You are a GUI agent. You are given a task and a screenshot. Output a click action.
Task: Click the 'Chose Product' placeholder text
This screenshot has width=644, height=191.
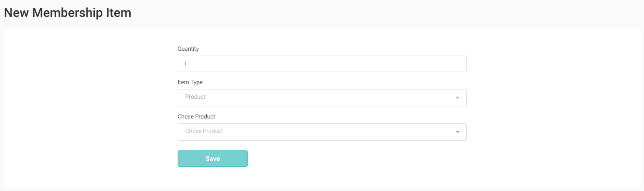(x=204, y=131)
